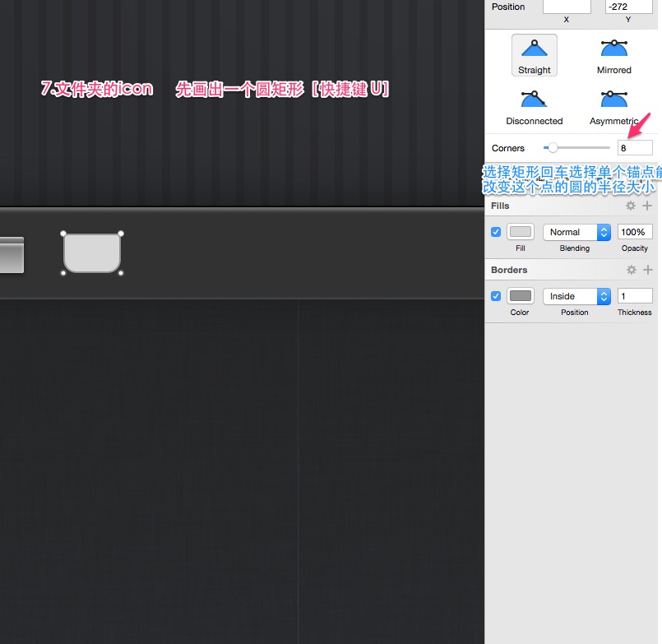
Task: Open the Blending mode dropdown showing Normal
Action: 576,232
